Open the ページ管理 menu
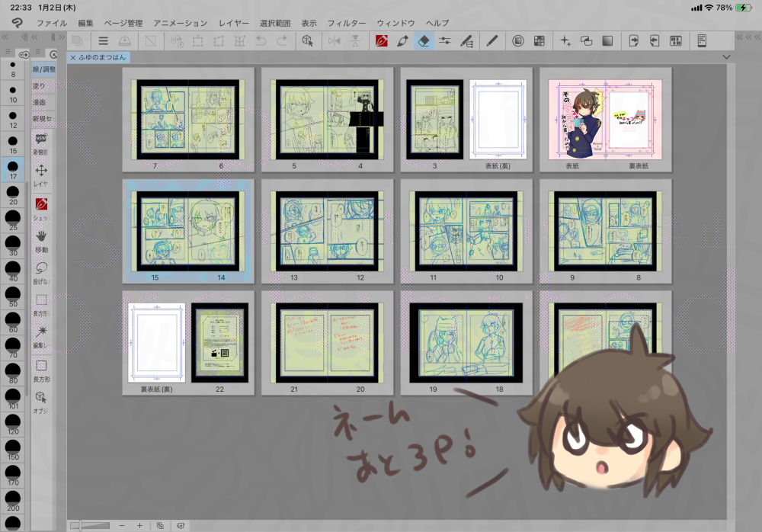 [123, 24]
